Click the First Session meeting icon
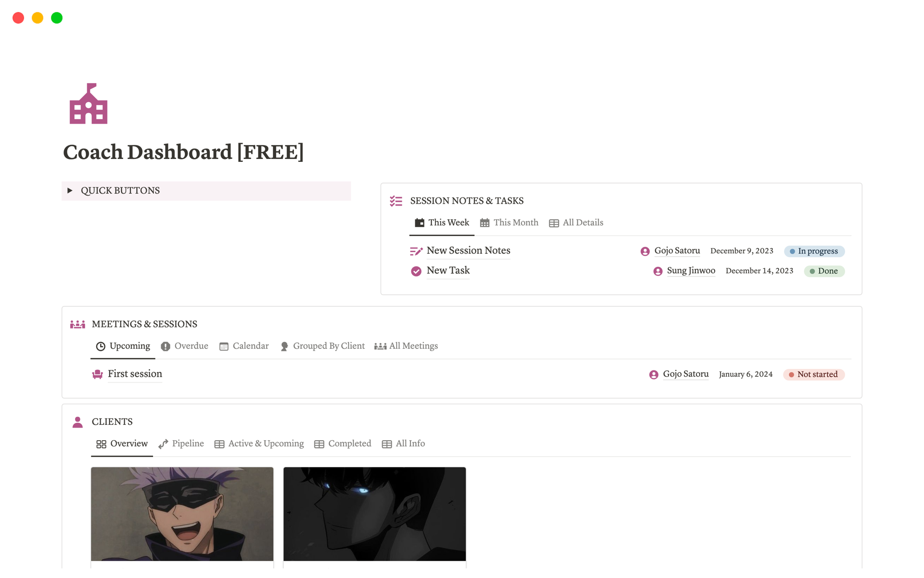924x578 pixels. [x=98, y=374]
